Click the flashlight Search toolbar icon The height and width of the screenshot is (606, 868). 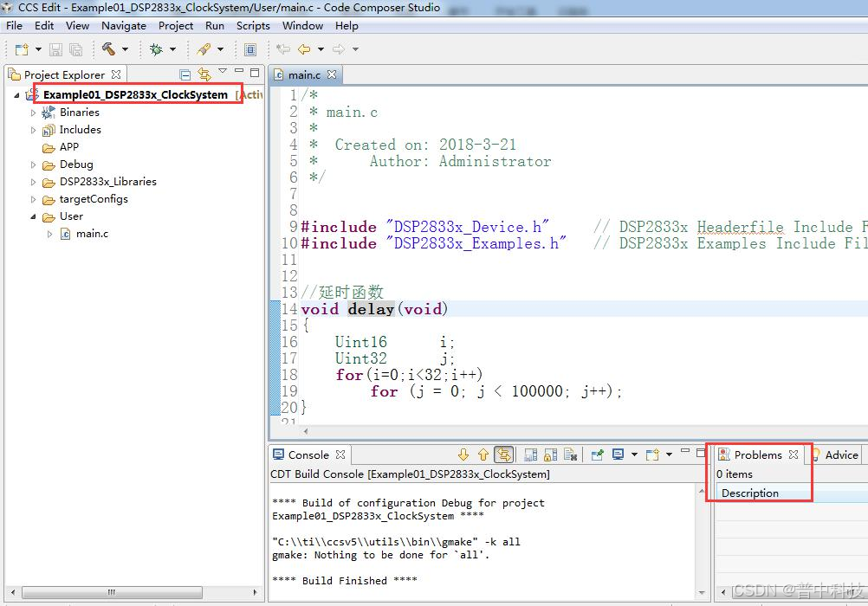click(x=204, y=49)
